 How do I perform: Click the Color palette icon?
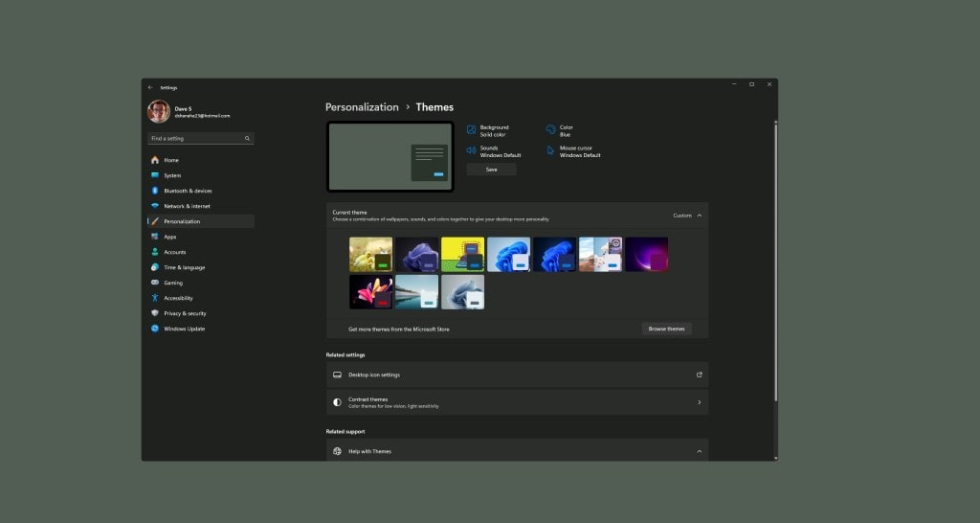pyautogui.click(x=550, y=130)
